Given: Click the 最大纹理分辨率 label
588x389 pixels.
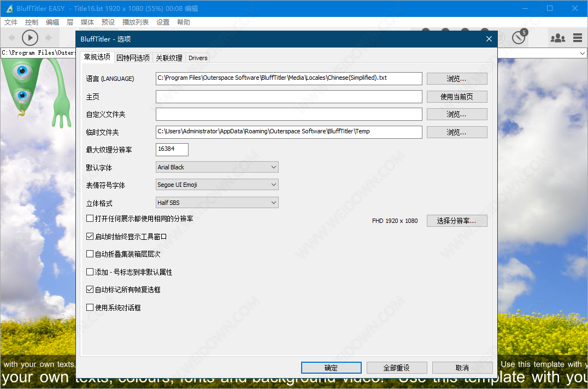Looking at the screenshot, I should [109, 150].
